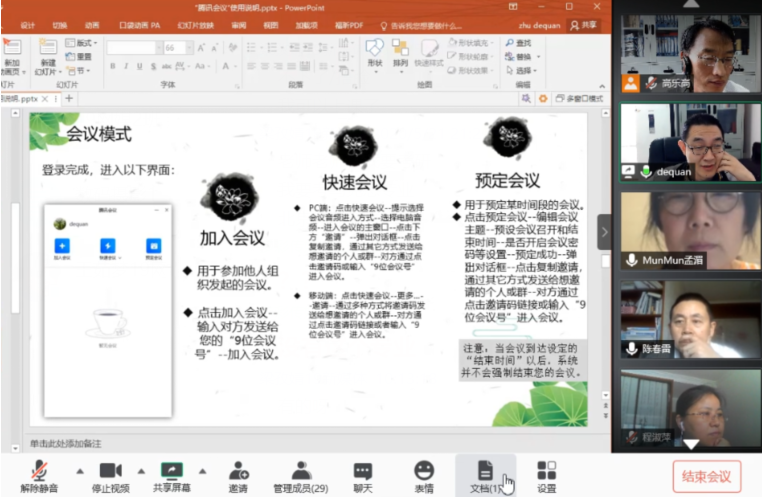
Task: Switch to the 切换 transitions tab
Action: point(60,25)
